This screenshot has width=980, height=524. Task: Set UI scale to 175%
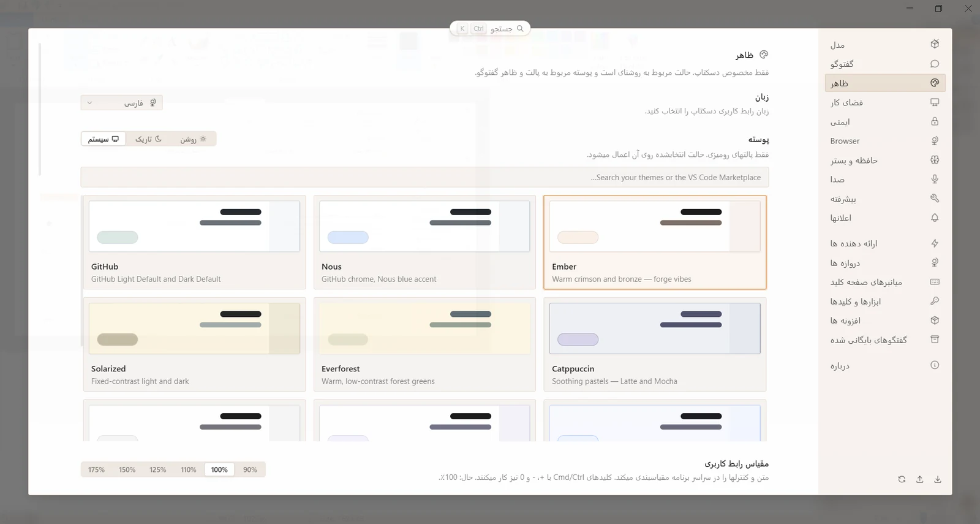[x=97, y=469]
